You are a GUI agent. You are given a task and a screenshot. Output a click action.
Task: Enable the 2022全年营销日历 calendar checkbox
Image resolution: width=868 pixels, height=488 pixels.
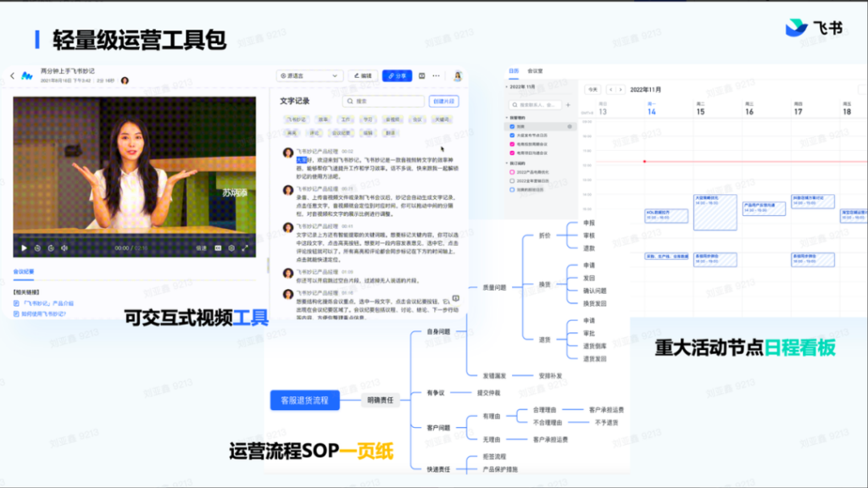point(511,180)
